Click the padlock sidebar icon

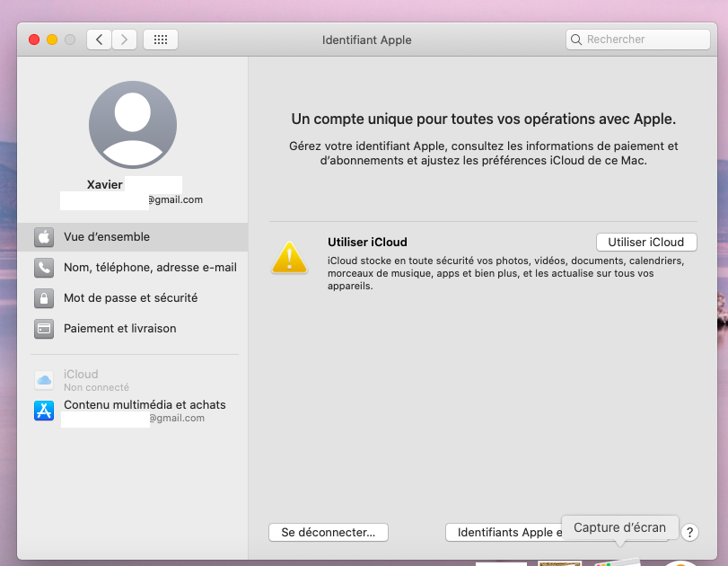[x=44, y=298]
